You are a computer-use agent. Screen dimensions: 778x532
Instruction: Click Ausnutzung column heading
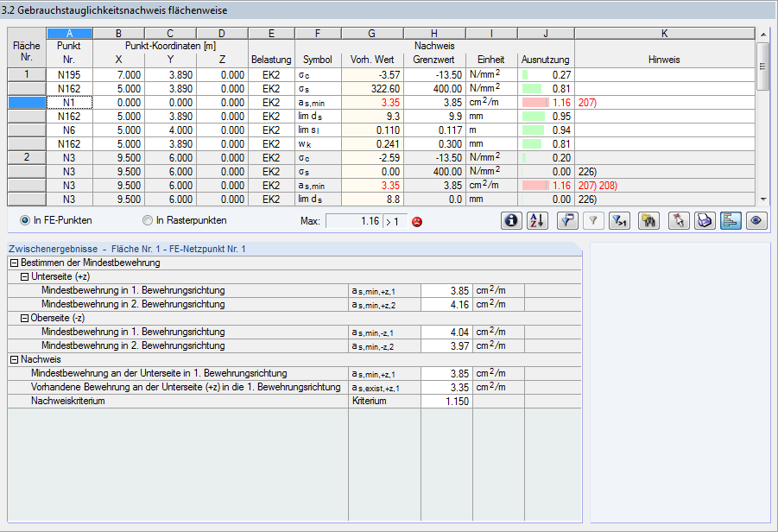pos(546,60)
